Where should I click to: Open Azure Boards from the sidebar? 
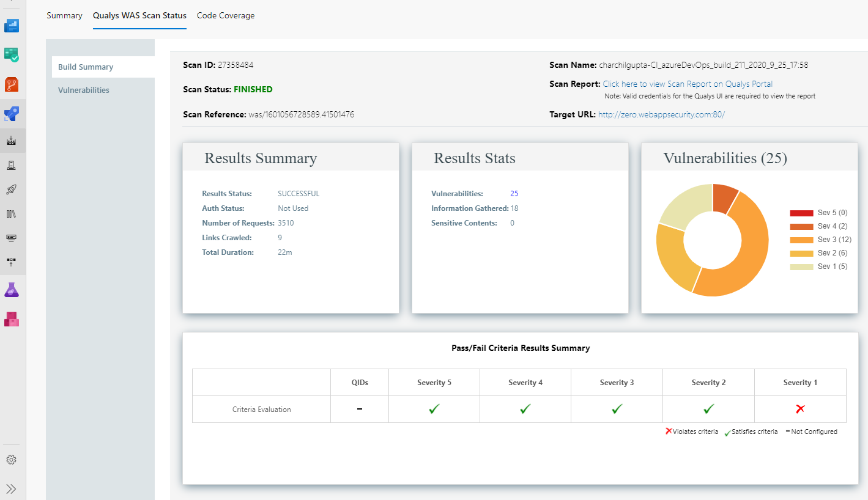pyautogui.click(x=12, y=55)
